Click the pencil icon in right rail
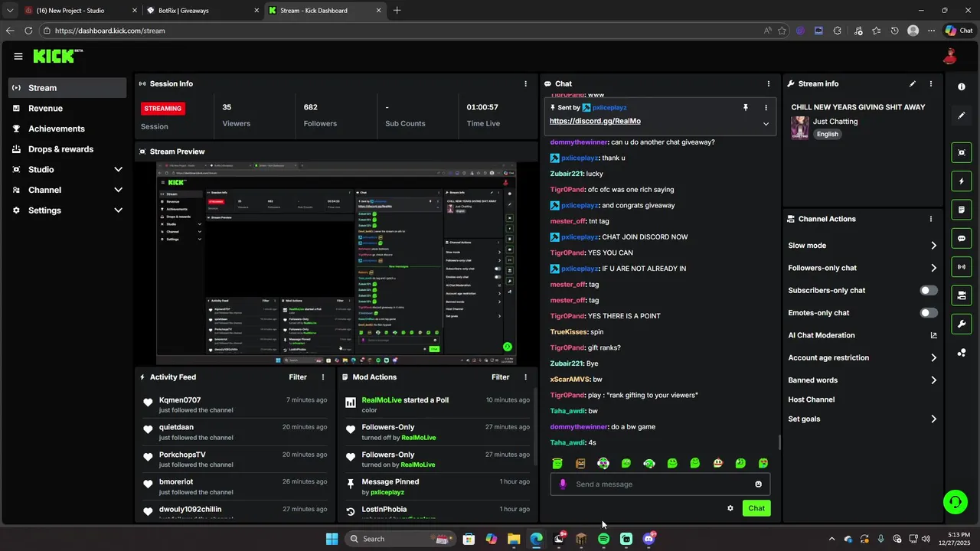980x551 pixels. click(x=962, y=116)
